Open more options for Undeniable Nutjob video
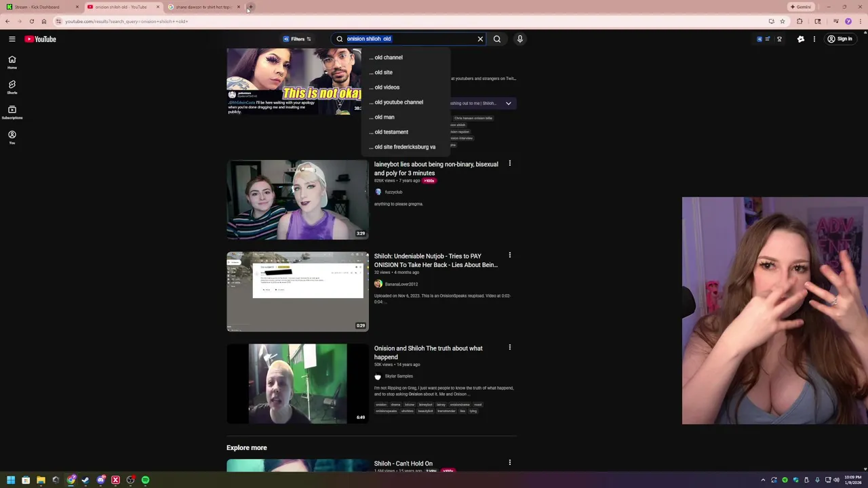Image resolution: width=868 pixels, height=488 pixels. pos(510,256)
